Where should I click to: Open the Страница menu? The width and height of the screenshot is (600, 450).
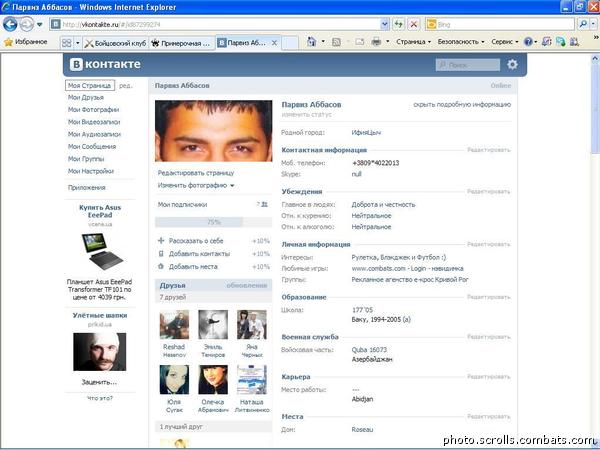(x=414, y=42)
